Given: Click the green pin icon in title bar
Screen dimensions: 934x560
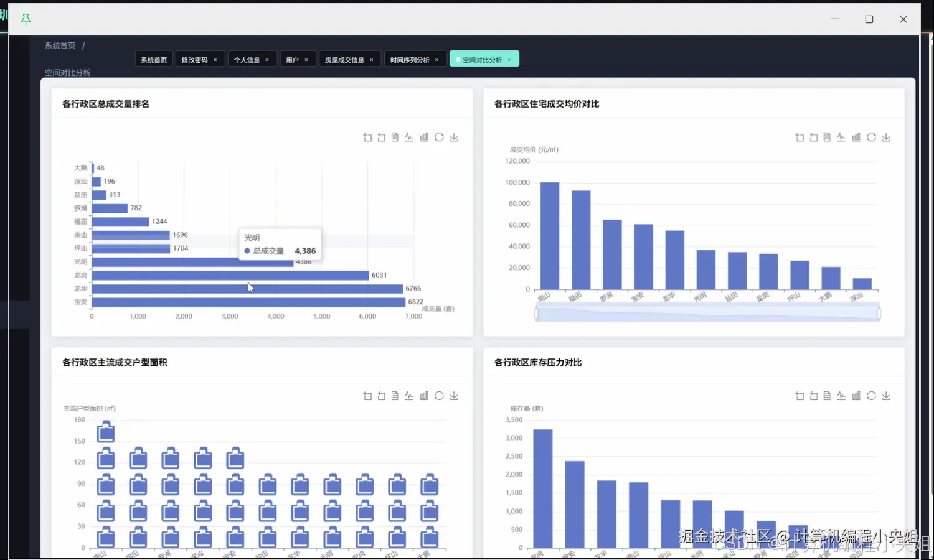Looking at the screenshot, I should [26, 20].
